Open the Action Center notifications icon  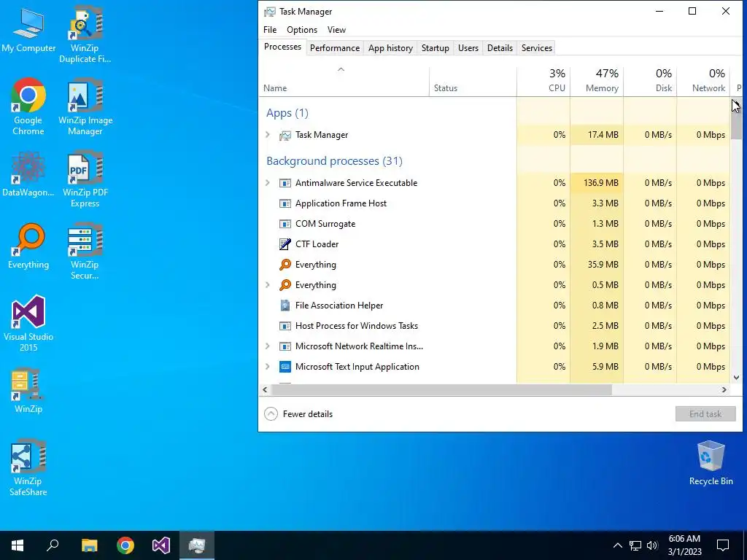tap(723, 545)
